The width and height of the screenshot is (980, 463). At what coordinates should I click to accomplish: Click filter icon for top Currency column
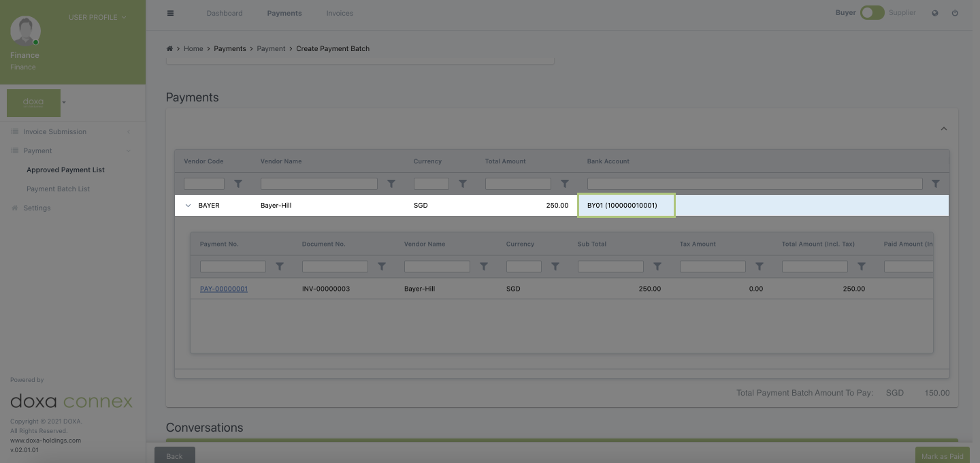click(463, 184)
